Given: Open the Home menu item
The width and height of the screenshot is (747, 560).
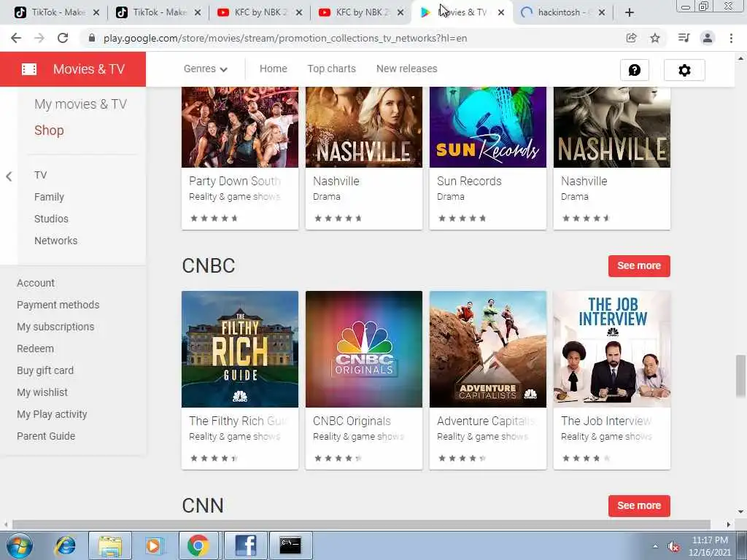Looking at the screenshot, I should 274,69.
